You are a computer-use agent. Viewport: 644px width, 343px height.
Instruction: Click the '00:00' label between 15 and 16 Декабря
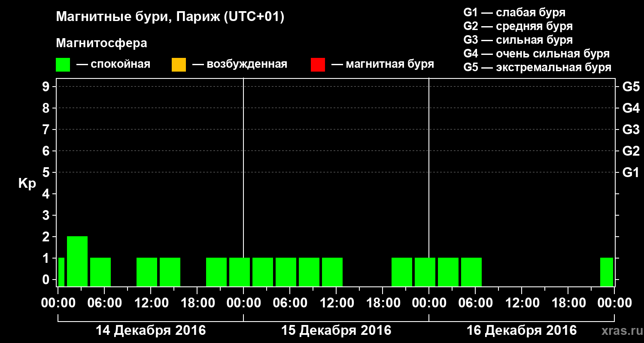429,303
